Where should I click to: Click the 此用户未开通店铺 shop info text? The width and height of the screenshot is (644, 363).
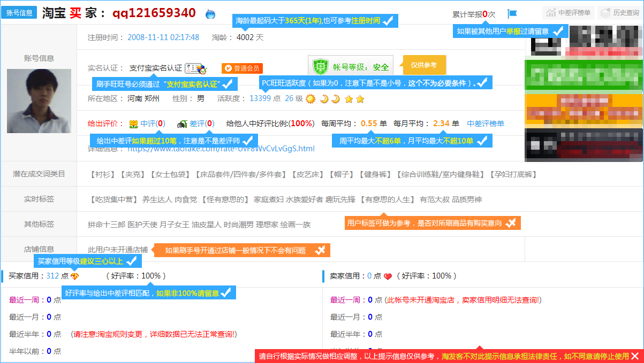pyautogui.click(x=118, y=249)
